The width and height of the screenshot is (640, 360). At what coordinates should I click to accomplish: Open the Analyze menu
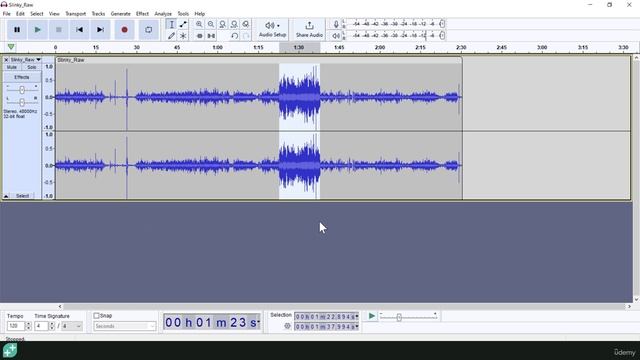tap(163, 13)
